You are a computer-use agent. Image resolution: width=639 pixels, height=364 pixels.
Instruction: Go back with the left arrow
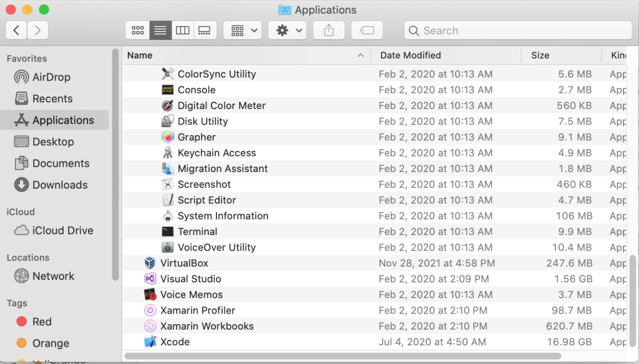pos(16,30)
